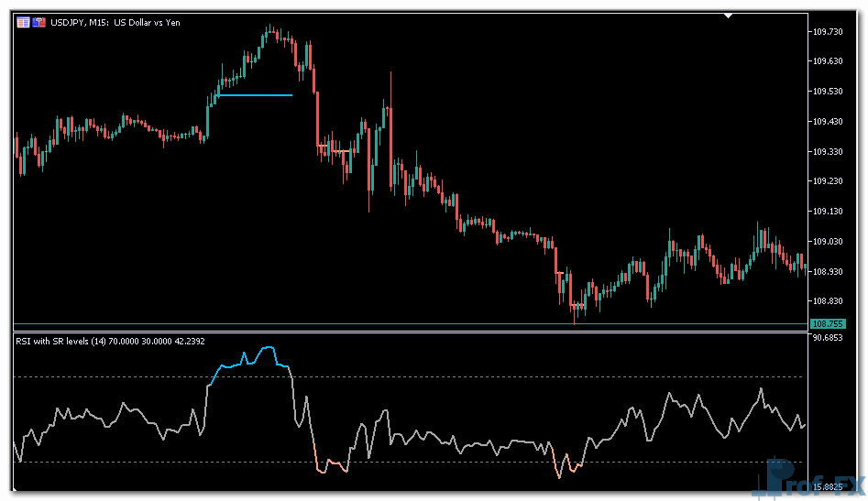Click the 108.830 price scale label
The image size is (868, 501).
828,301
